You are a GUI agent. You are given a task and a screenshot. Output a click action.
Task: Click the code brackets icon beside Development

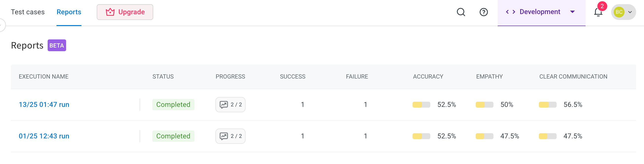510,12
